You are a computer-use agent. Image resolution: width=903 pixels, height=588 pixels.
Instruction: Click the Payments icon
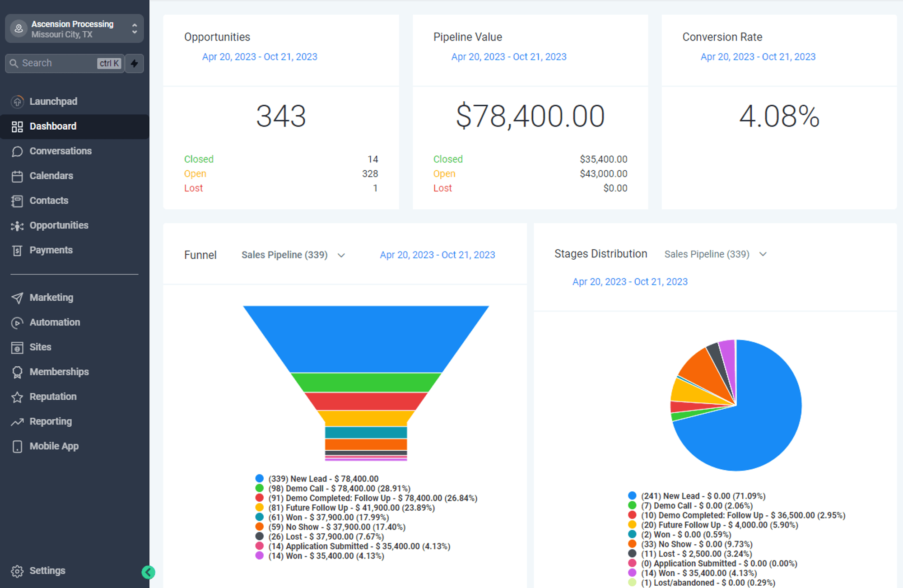coord(17,250)
